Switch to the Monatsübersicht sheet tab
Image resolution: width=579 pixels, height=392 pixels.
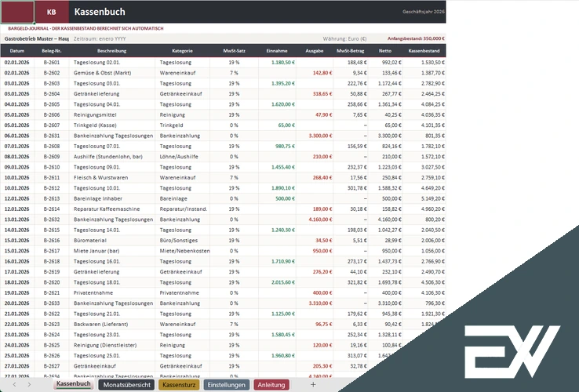(126, 385)
